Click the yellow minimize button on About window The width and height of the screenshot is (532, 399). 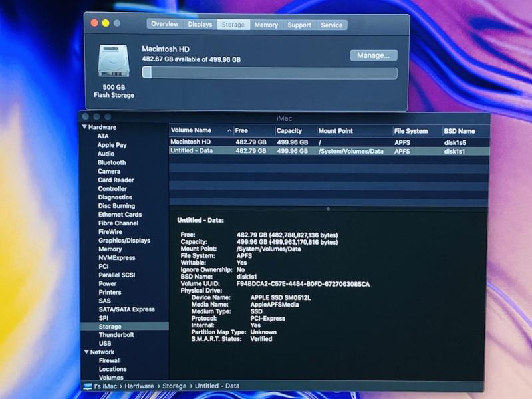coord(104,23)
